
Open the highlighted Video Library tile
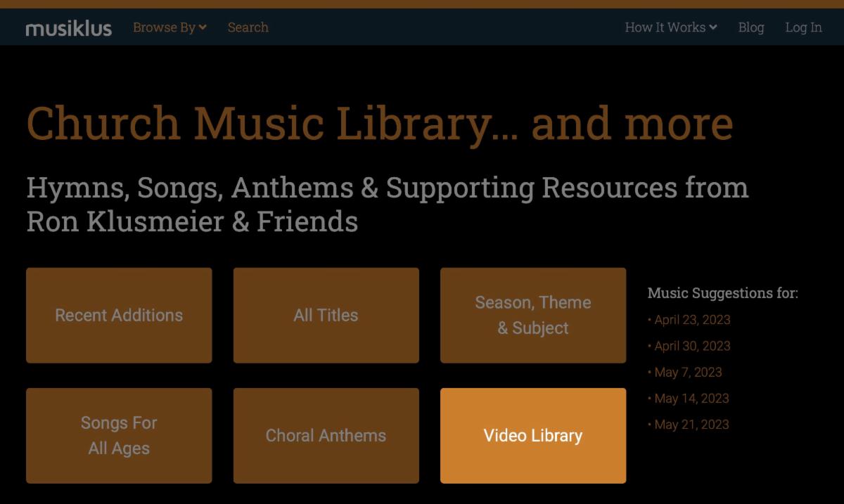(532, 435)
